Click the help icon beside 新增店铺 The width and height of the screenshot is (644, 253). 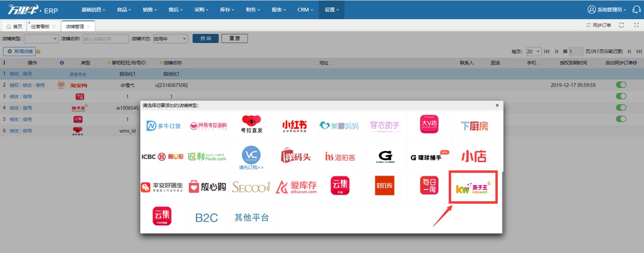[x=38, y=52]
